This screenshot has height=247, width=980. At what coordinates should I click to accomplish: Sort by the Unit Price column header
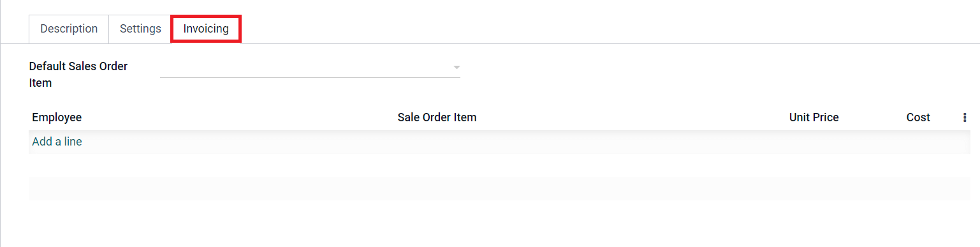point(814,117)
